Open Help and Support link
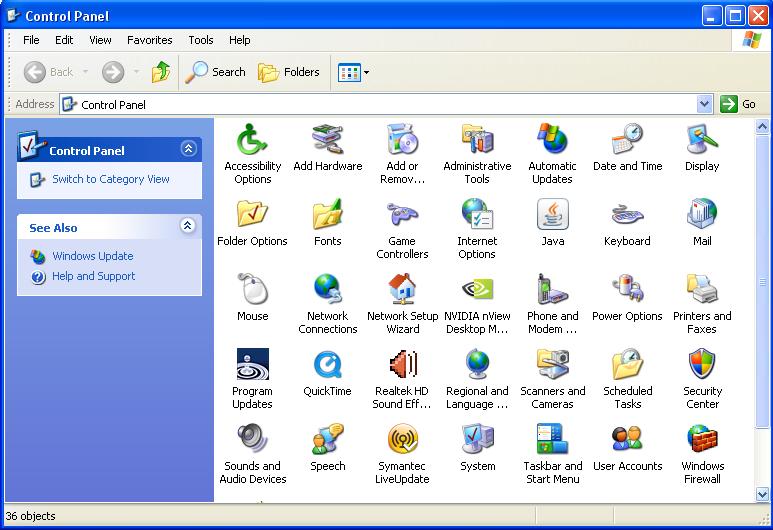This screenshot has height=530, width=773. tap(94, 277)
